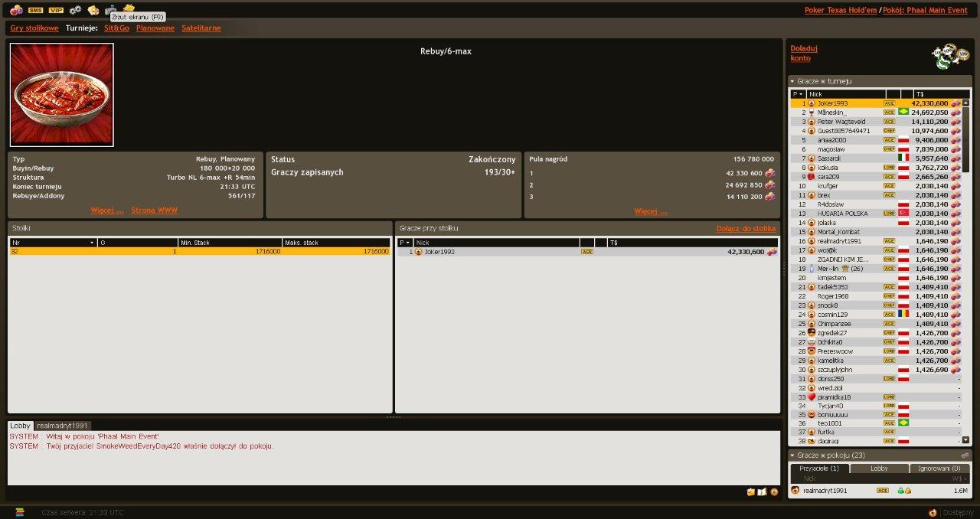Collapse the Gracze w turnieju panel
Screen dimensions: 980x519
coord(792,81)
